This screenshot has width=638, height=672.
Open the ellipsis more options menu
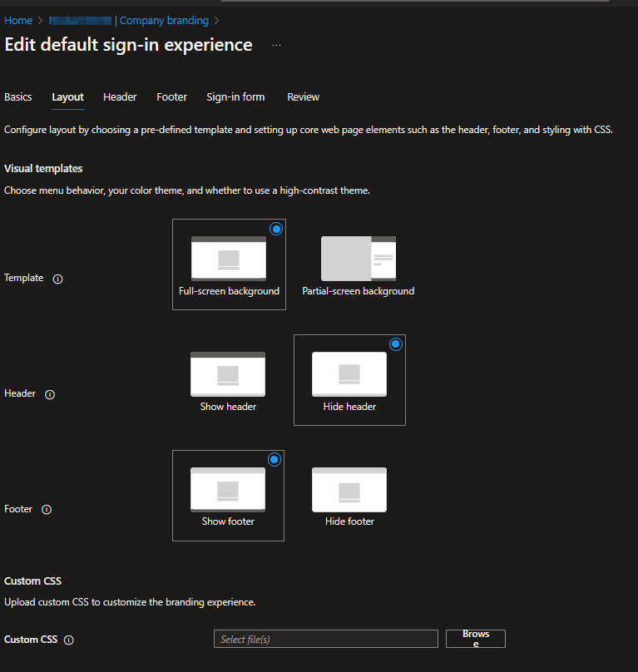coord(276,46)
